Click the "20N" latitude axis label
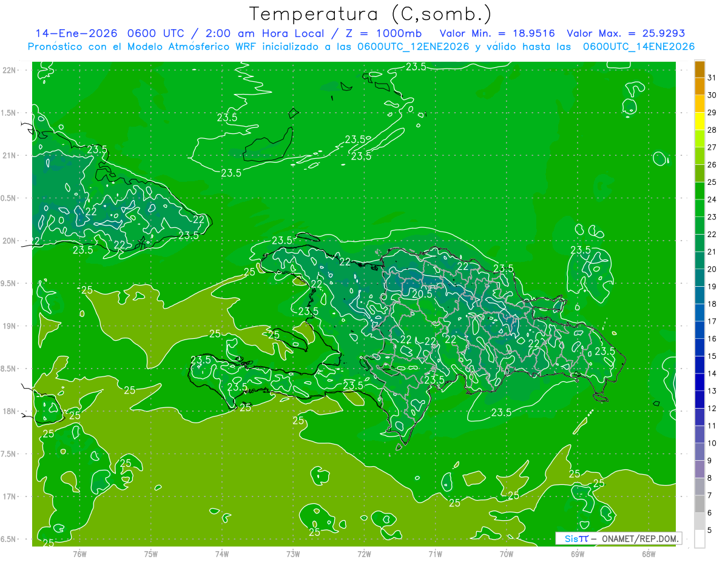This screenshot has width=728, height=562. [x=10, y=241]
